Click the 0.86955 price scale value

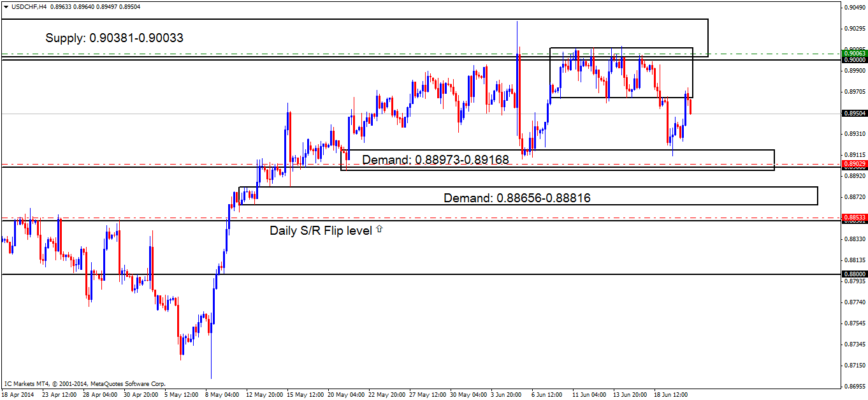click(855, 387)
